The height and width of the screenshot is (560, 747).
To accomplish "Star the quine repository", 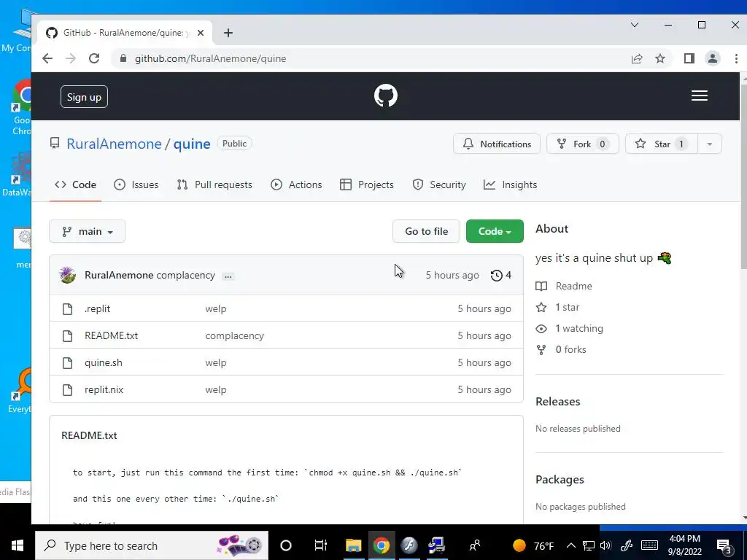I will pos(662,144).
